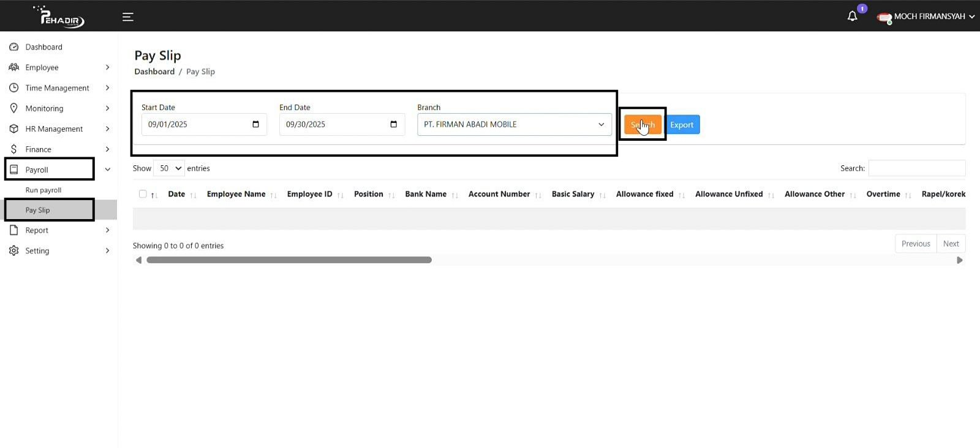Open Start Date calendar picker icon
980x448 pixels.
pyautogui.click(x=255, y=124)
